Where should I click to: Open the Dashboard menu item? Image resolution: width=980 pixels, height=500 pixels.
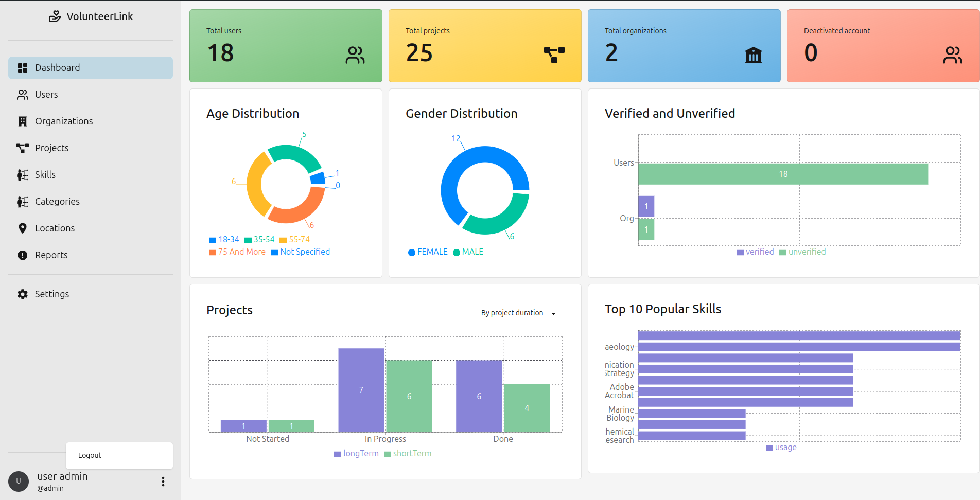[91, 68]
